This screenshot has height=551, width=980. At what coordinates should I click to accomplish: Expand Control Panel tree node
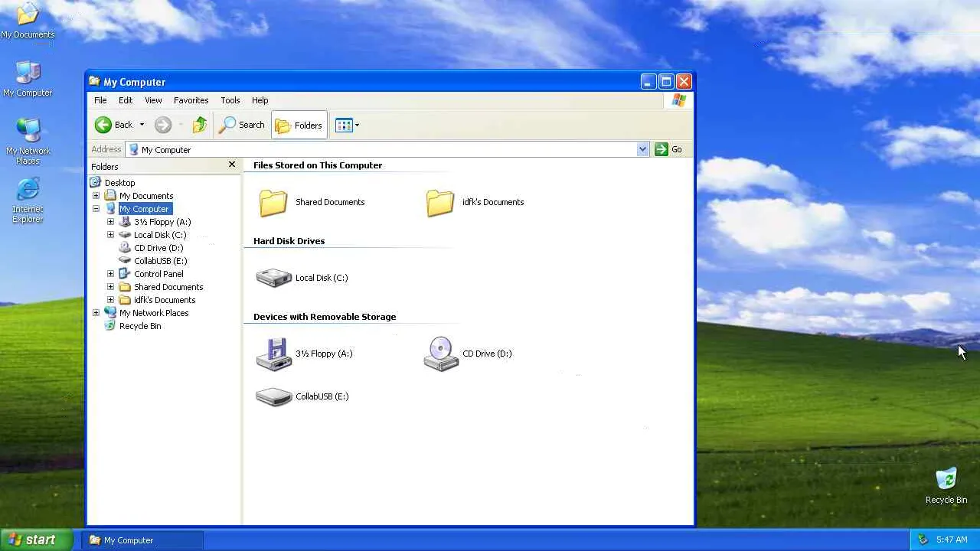click(x=110, y=274)
